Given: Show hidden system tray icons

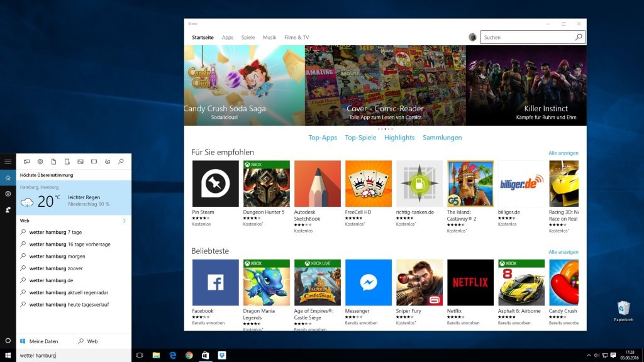Looking at the screenshot, I should [589, 356].
